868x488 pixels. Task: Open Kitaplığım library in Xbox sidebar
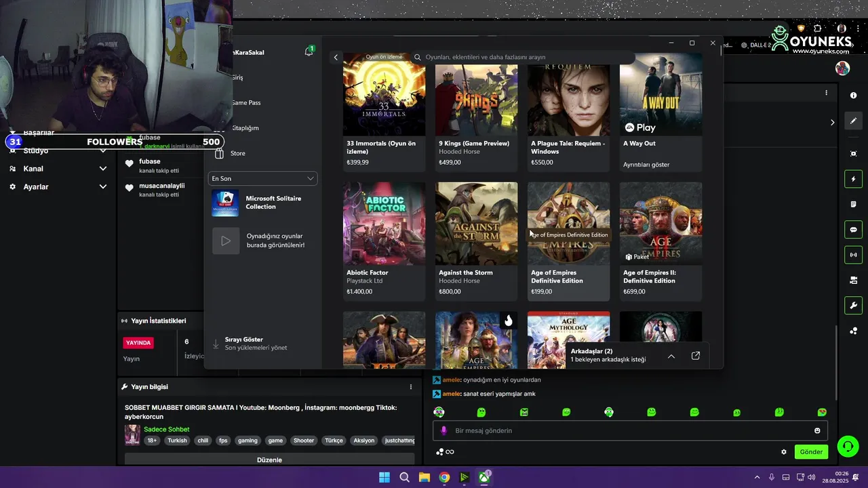(x=245, y=128)
